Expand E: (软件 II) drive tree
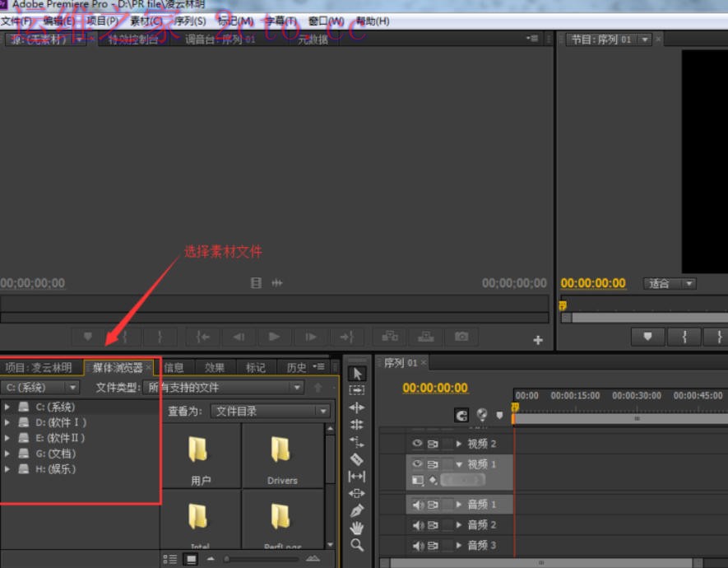Screen dimensions: 728x568 point(7,438)
